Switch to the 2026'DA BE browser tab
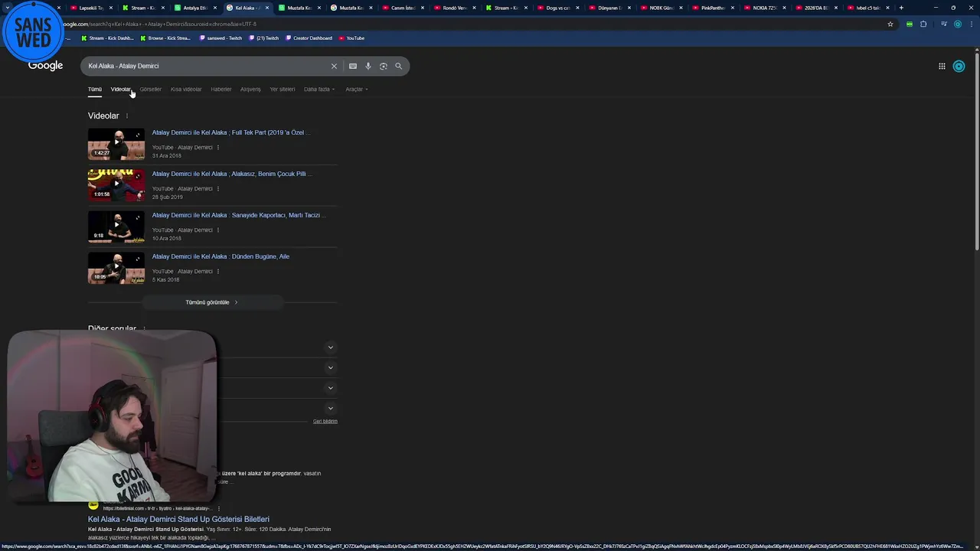This screenshot has height=551, width=980. [x=817, y=8]
